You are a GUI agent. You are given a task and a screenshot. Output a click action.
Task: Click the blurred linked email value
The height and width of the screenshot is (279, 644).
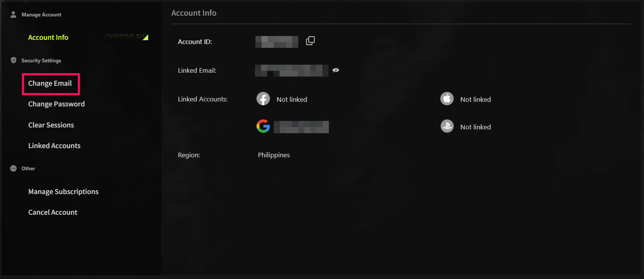292,70
